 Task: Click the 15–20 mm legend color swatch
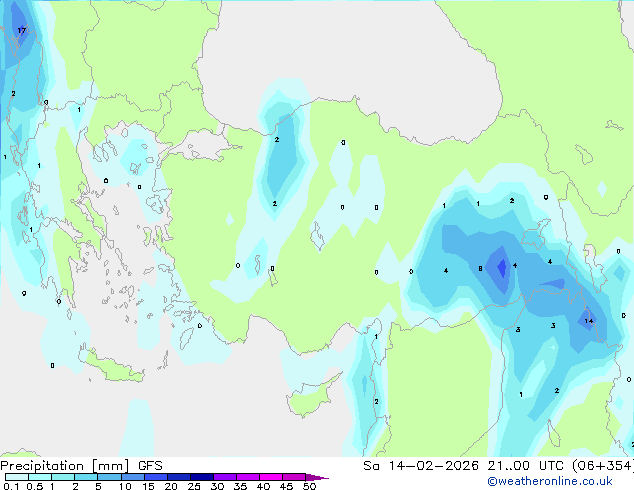[155, 477]
